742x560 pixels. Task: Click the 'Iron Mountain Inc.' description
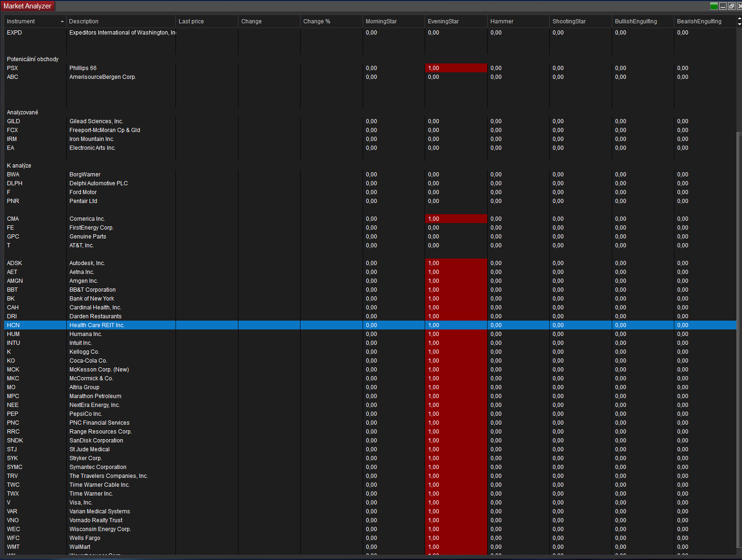92,139
